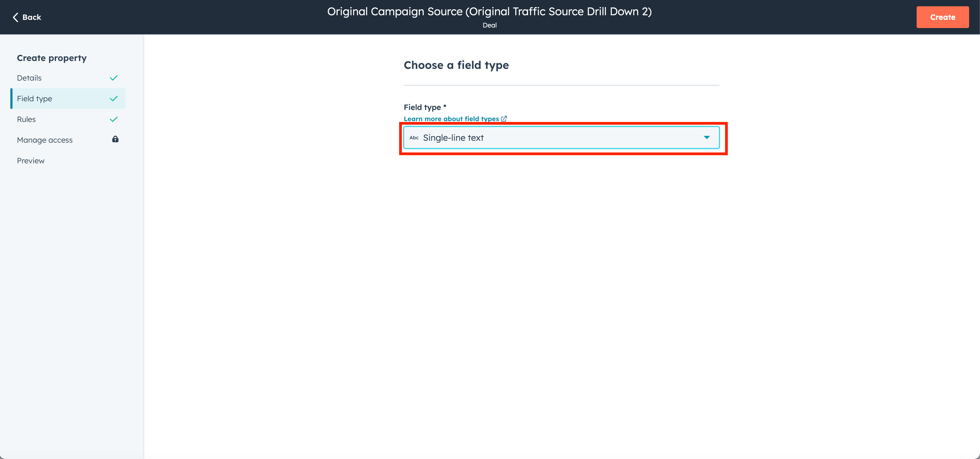Click the Original Campaign Source title
980x459 pixels.
[490, 11]
